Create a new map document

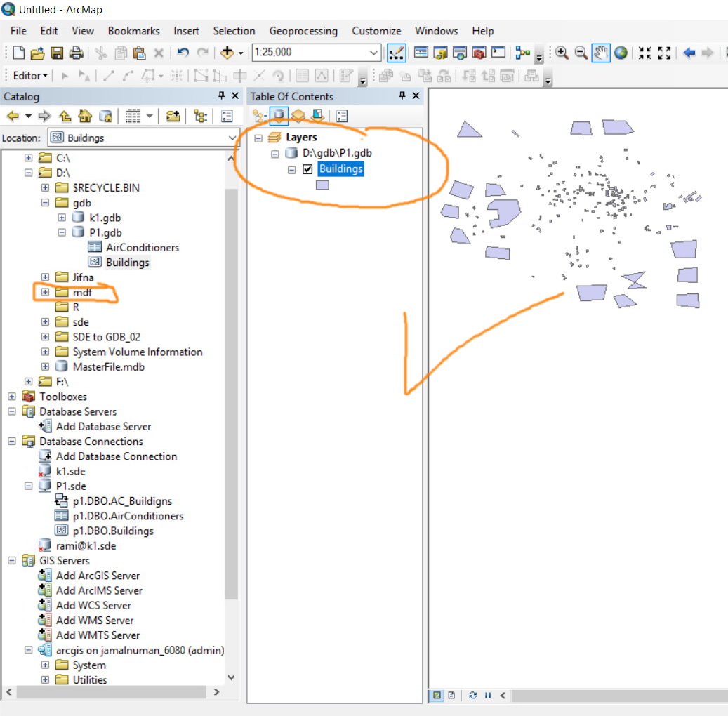point(18,53)
